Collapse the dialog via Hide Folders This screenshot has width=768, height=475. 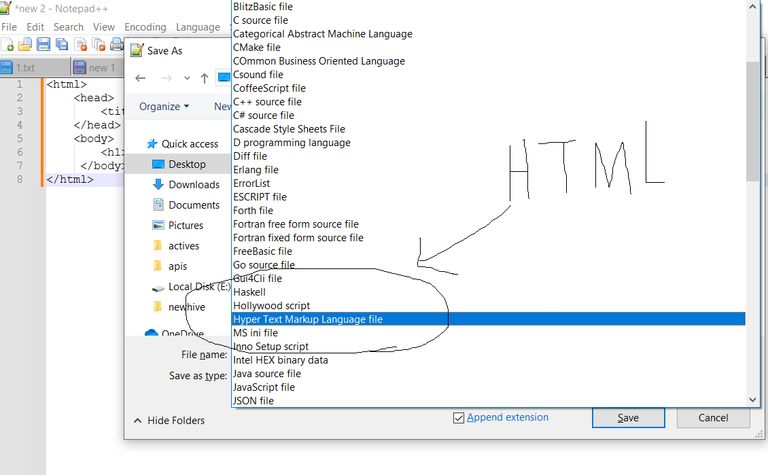tap(169, 420)
